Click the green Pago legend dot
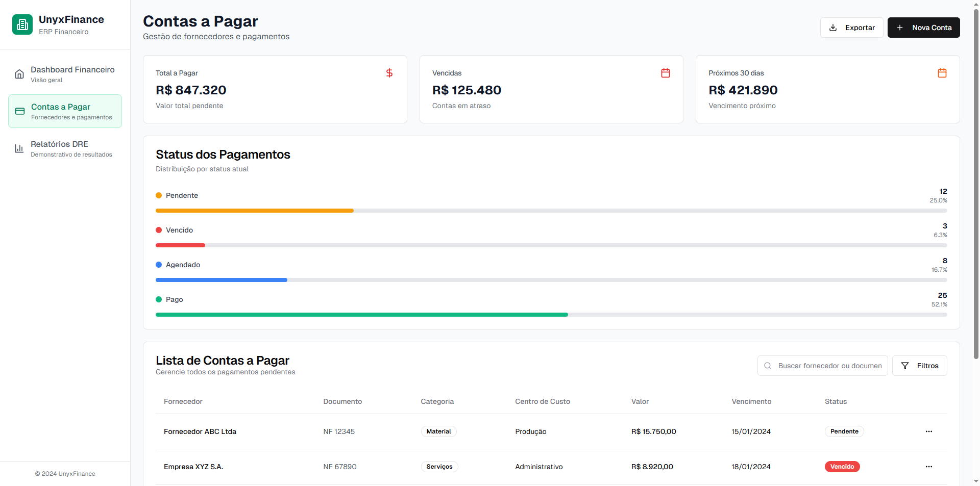The width and height of the screenshot is (980, 486). point(159,299)
